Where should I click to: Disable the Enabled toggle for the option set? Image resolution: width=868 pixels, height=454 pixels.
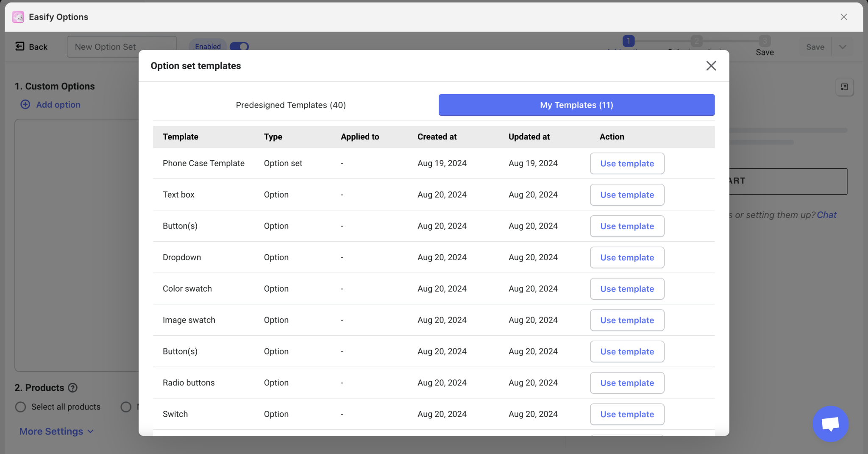pos(239,47)
